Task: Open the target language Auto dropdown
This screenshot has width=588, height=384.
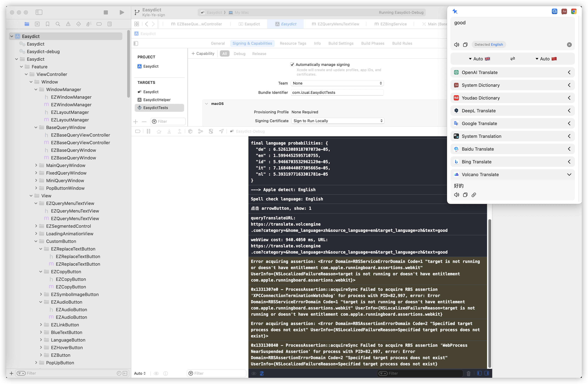Action: 546,59
